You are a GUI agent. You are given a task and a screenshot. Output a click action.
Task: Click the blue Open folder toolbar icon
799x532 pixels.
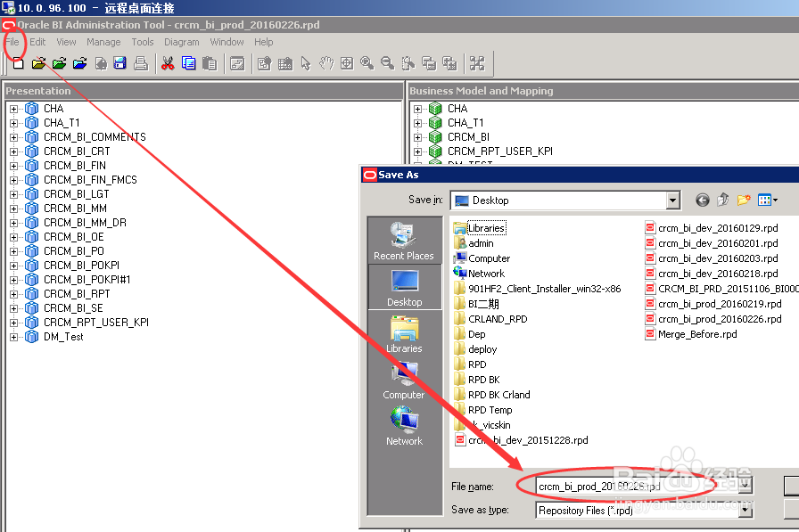pos(79,63)
